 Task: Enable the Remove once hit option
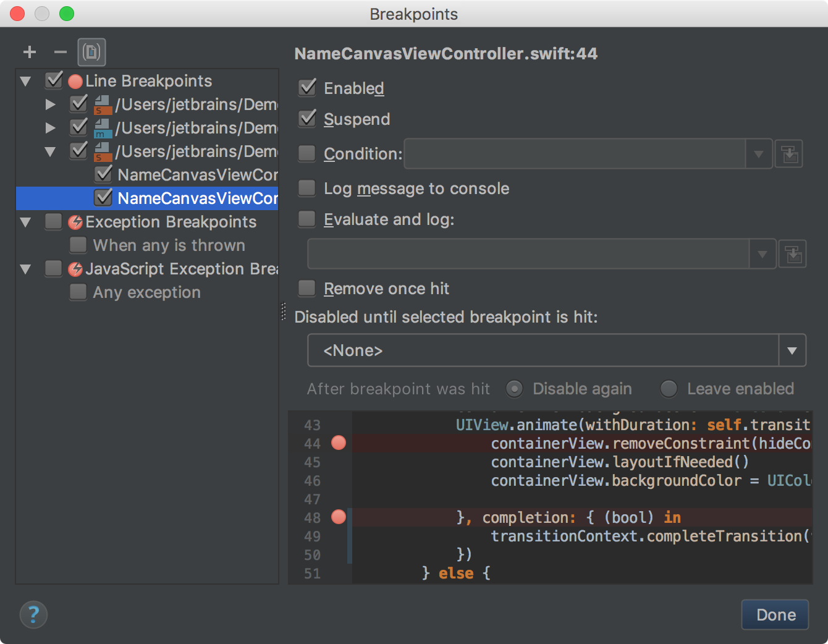pyautogui.click(x=307, y=289)
